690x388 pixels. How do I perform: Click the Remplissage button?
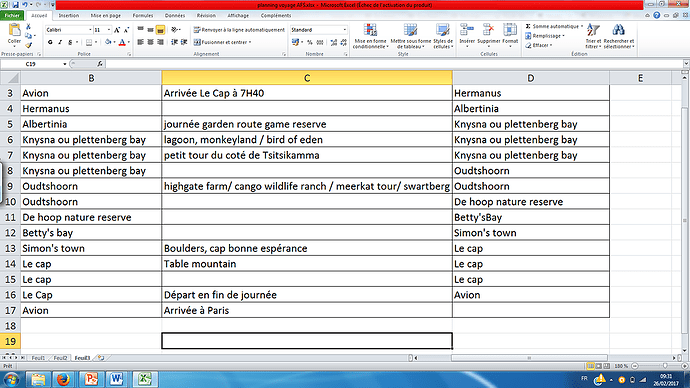pyautogui.click(x=544, y=36)
